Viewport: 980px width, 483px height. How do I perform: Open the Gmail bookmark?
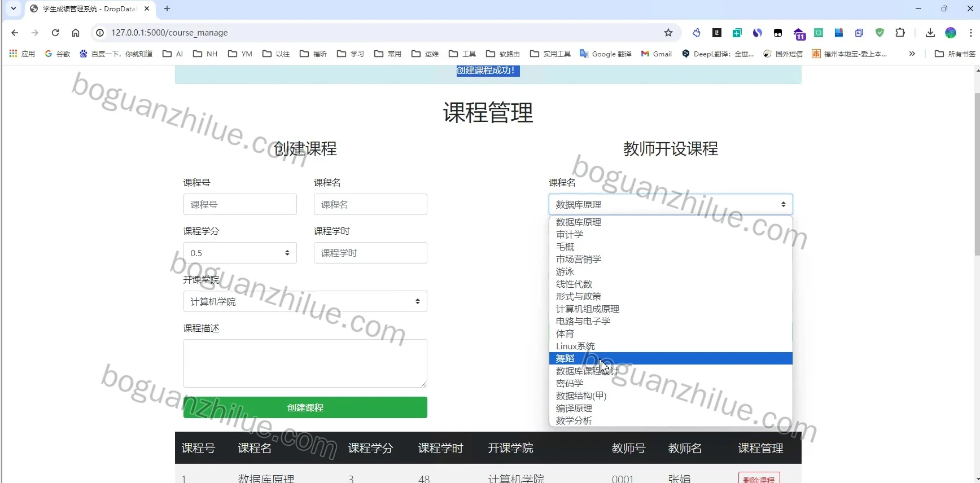pyautogui.click(x=657, y=54)
